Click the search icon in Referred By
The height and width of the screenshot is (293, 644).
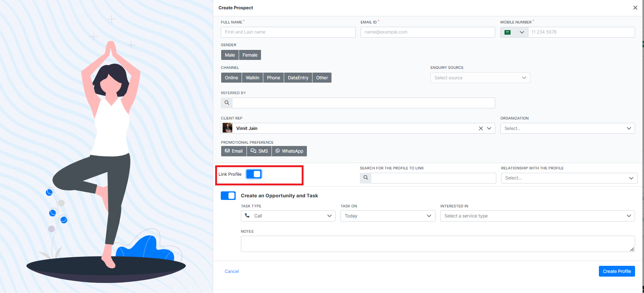point(227,103)
